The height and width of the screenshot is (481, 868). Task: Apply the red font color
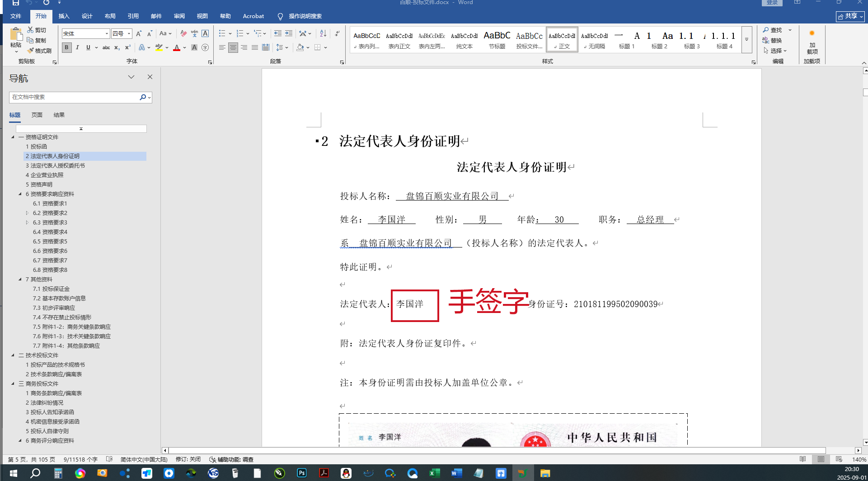tap(177, 47)
